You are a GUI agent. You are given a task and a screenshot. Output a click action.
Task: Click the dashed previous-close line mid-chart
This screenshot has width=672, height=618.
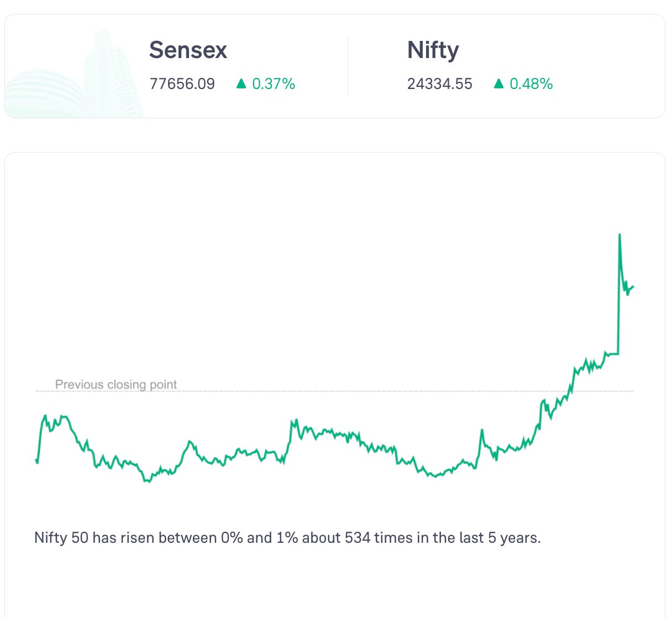click(335, 391)
